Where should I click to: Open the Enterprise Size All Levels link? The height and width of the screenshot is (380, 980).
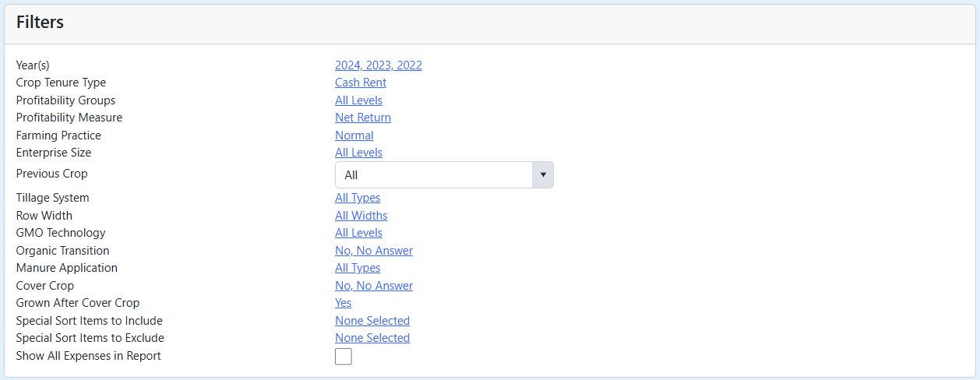pyautogui.click(x=358, y=153)
